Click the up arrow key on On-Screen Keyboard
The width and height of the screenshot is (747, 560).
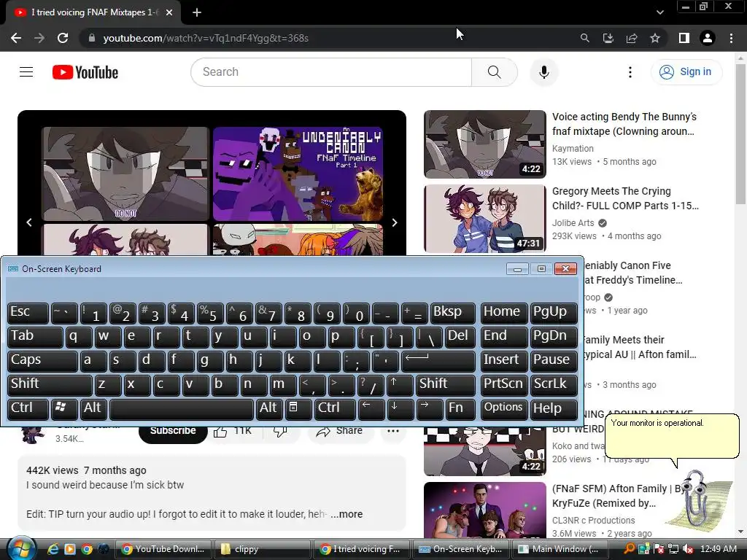pyautogui.click(x=400, y=385)
